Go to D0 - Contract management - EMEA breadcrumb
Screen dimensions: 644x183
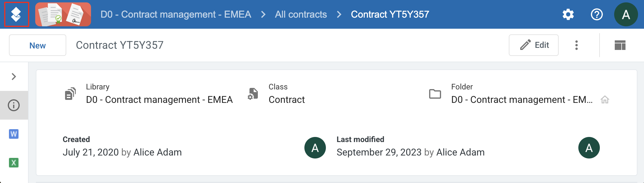pyautogui.click(x=176, y=14)
